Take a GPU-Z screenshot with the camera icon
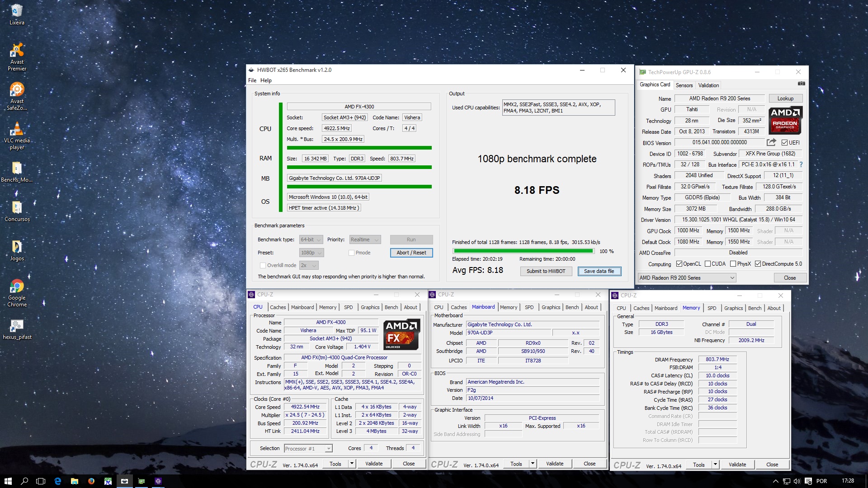Screen dimensions: 868x488 801,84
